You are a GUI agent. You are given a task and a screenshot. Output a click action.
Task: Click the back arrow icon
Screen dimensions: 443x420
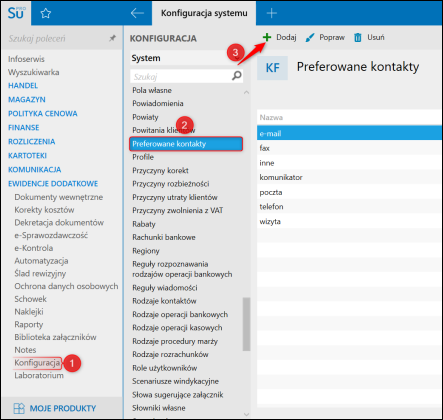tap(137, 13)
